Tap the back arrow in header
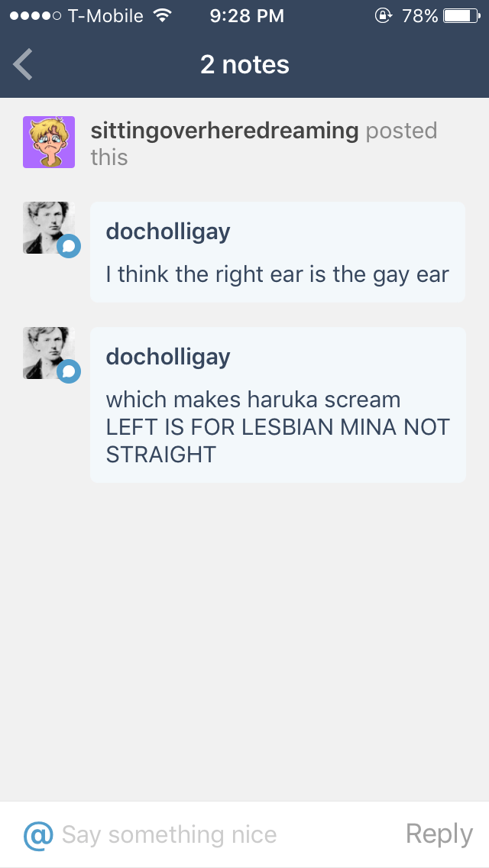 23,64
